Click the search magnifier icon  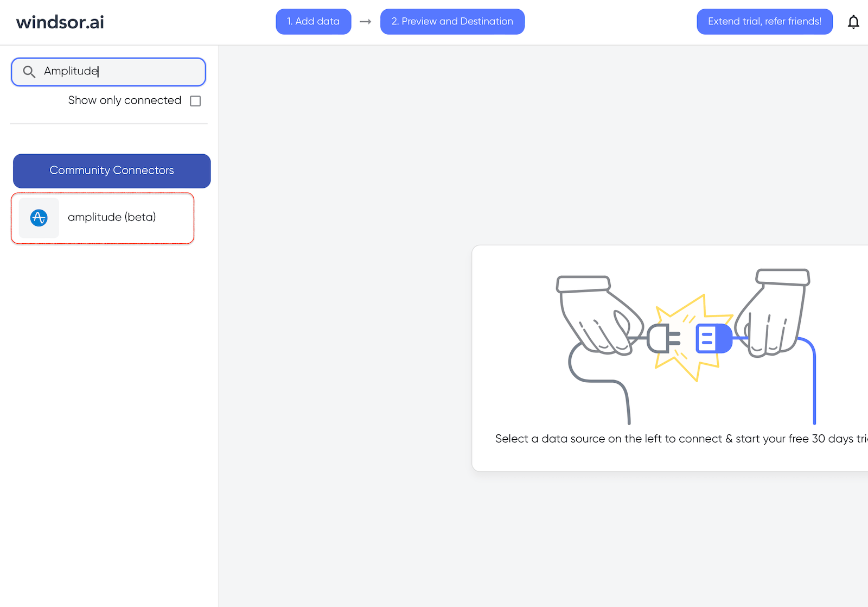[x=29, y=72]
